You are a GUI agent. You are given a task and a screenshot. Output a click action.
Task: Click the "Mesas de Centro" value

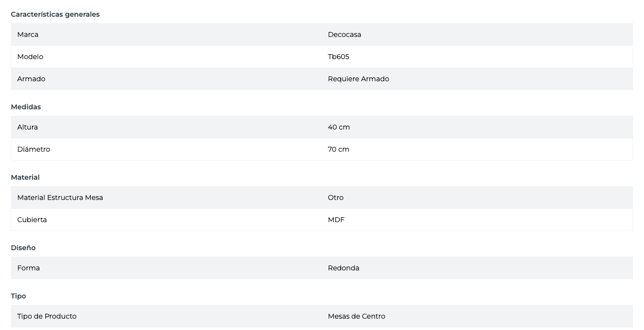(x=356, y=316)
